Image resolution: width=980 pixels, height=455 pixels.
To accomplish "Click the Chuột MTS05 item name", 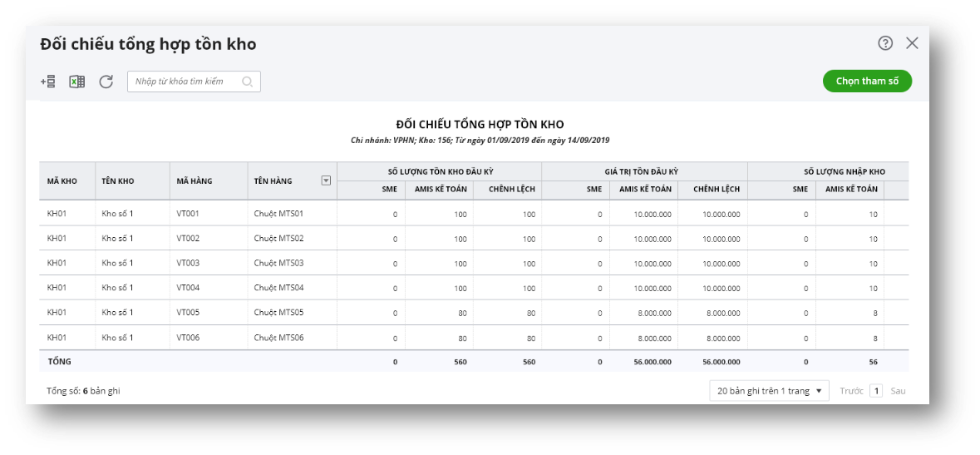I will 278,312.
